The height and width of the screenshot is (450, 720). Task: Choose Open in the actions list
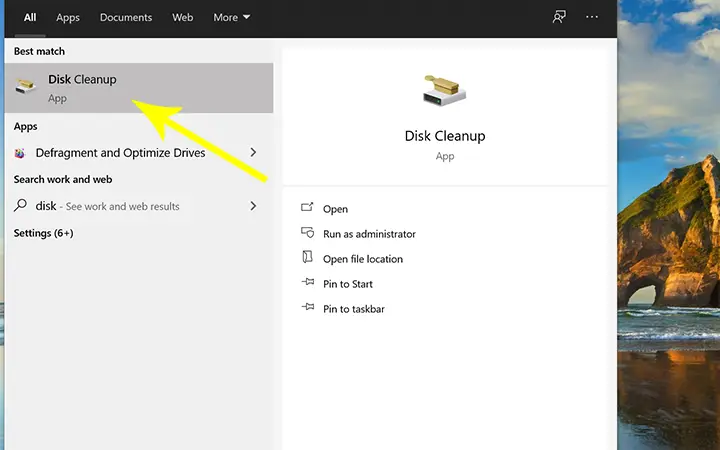click(335, 209)
